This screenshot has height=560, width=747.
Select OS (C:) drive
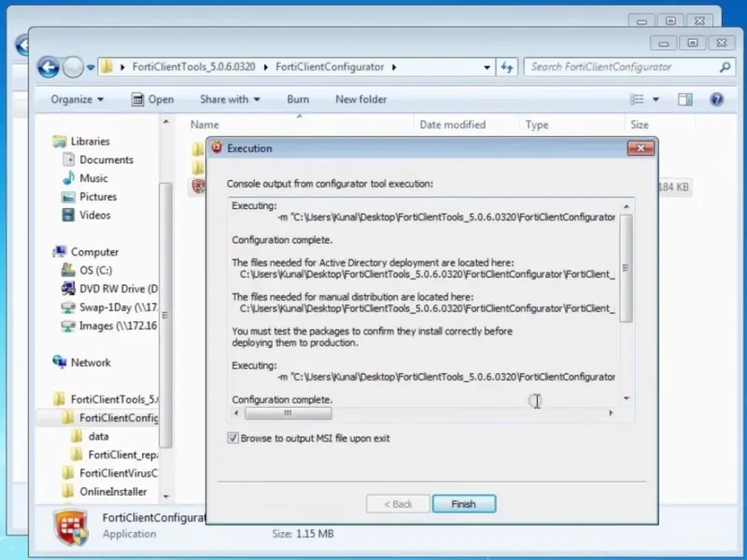[96, 271]
